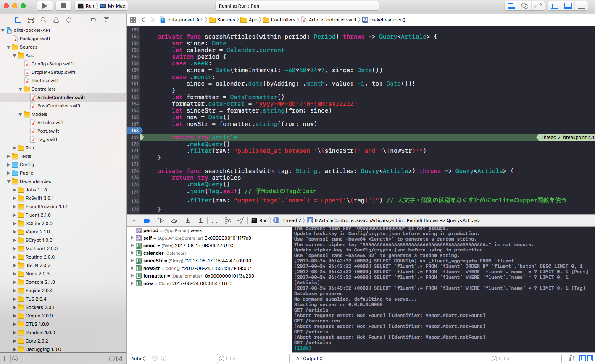595x364 pixels.
Task: Expand the since variable disclosure triangle
Action: point(132,246)
